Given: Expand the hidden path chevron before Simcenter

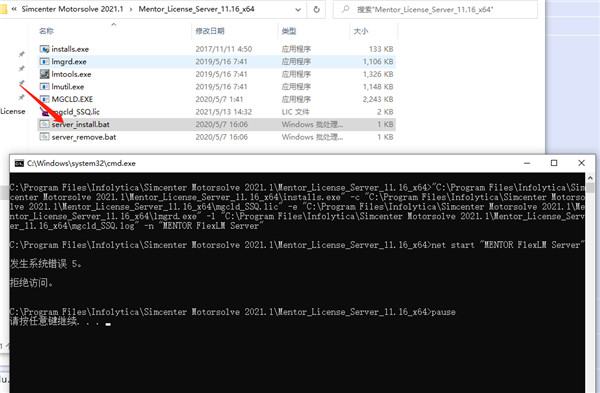Looking at the screenshot, I should [14, 9].
